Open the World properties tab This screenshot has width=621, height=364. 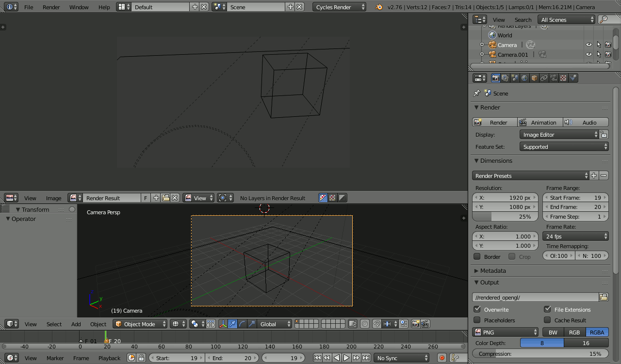tap(524, 78)
